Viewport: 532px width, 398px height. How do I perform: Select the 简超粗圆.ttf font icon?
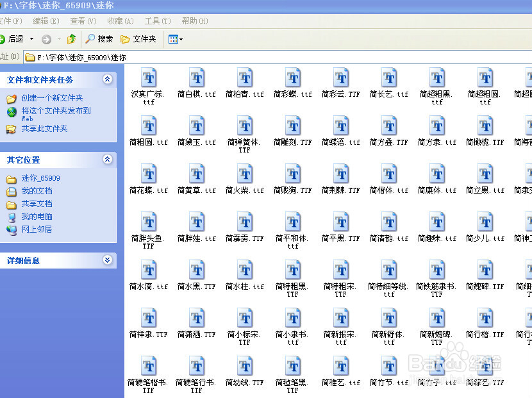tap(485, 78)
